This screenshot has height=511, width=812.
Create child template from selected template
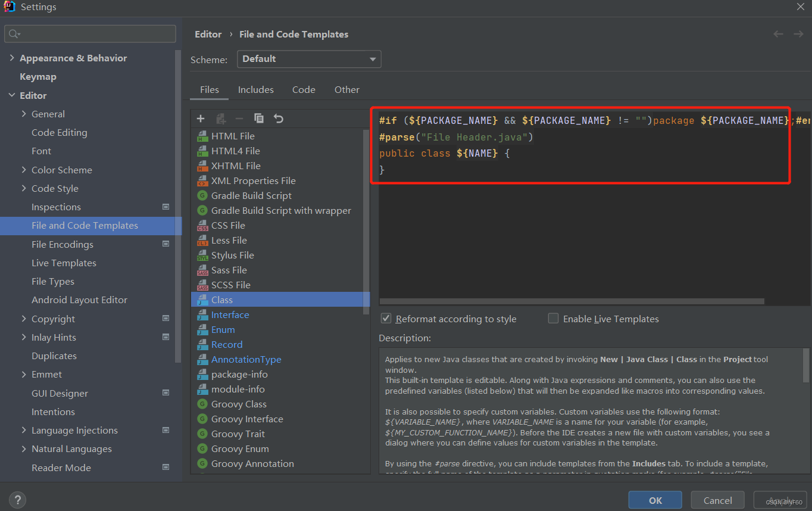[x=220, y=119]
